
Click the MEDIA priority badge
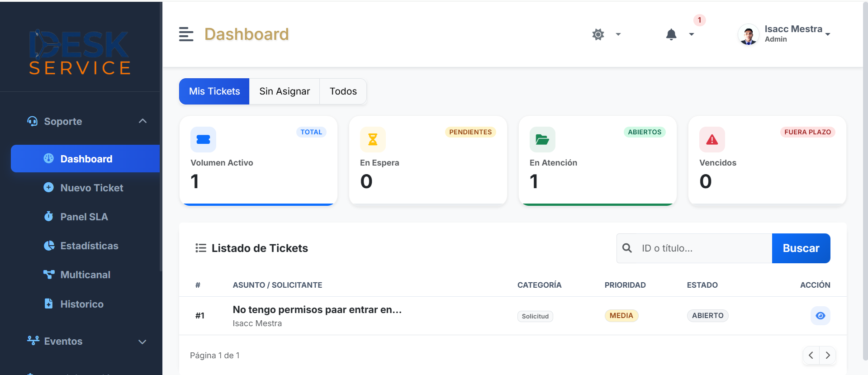621,316
